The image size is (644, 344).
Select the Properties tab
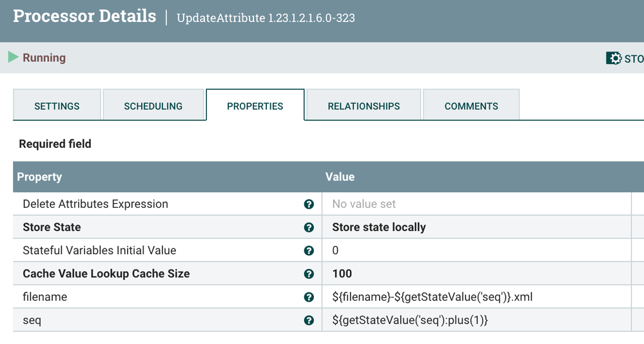coord(255,106)
